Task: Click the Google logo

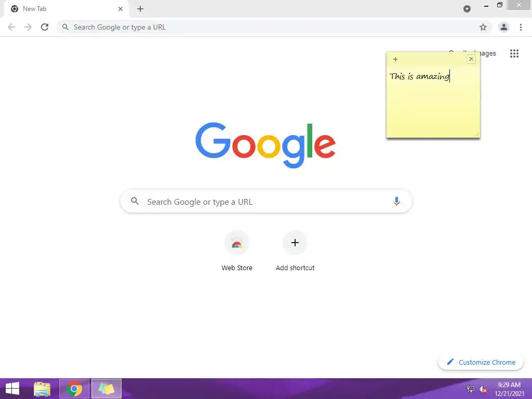Action: (265, 145)
